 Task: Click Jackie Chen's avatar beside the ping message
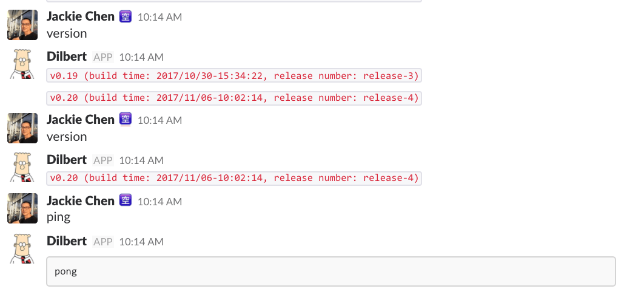[22, 209]
